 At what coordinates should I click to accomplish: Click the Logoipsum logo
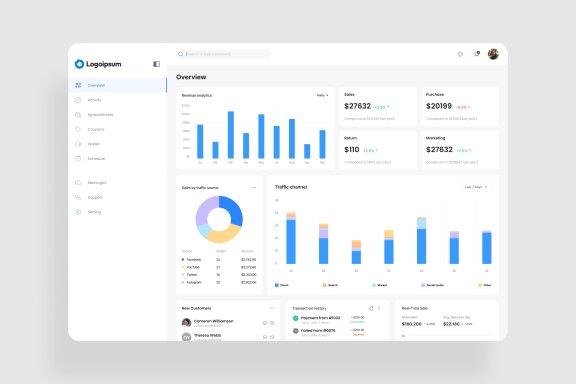tap(98, 64)
